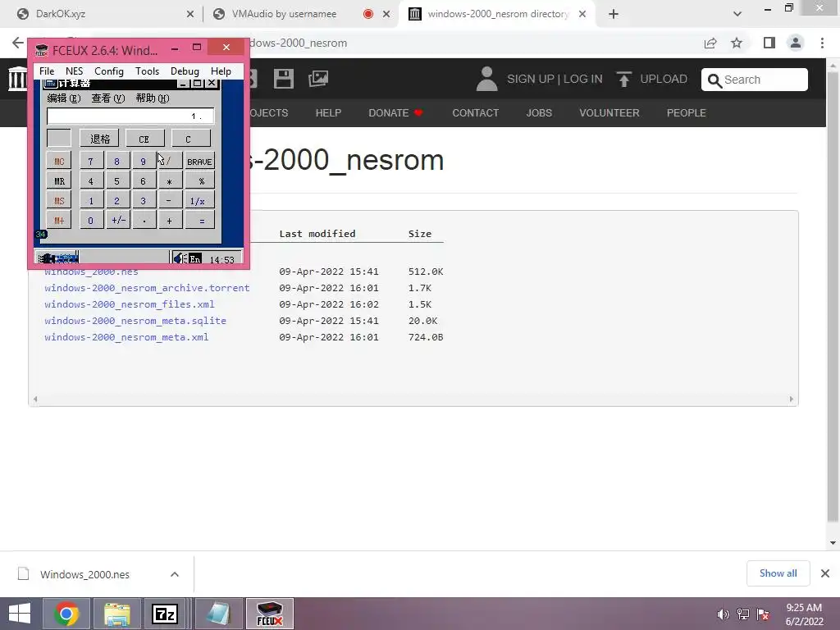Image resolution: width=840 pixels, height=630 pixels.
Task: Expand the Windows_2000.nes download options
Action: coord(175,574)
